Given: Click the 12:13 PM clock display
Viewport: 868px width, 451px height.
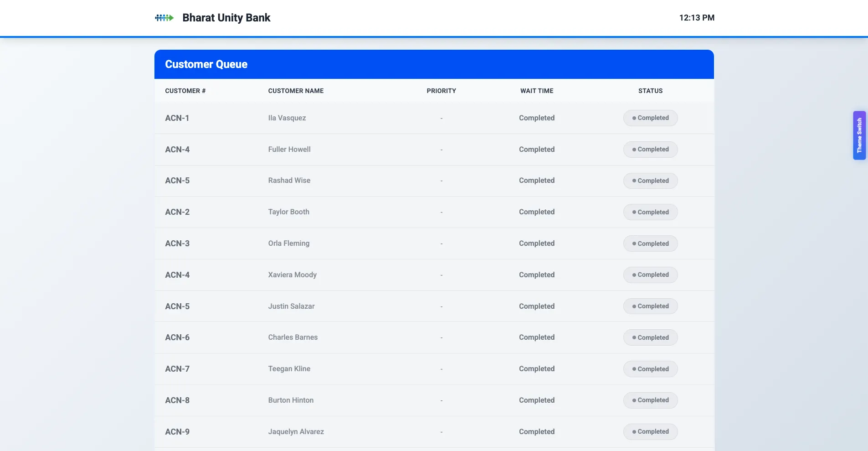Looking at the screenshot, I should 696,18.
